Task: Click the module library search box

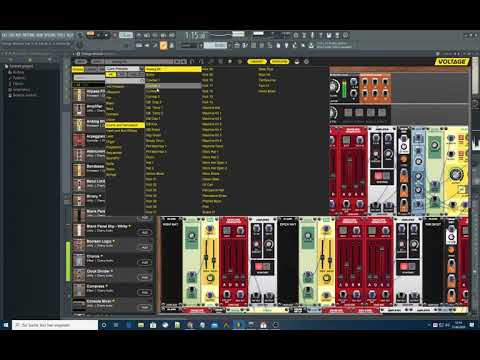Action: click(89, 77)
